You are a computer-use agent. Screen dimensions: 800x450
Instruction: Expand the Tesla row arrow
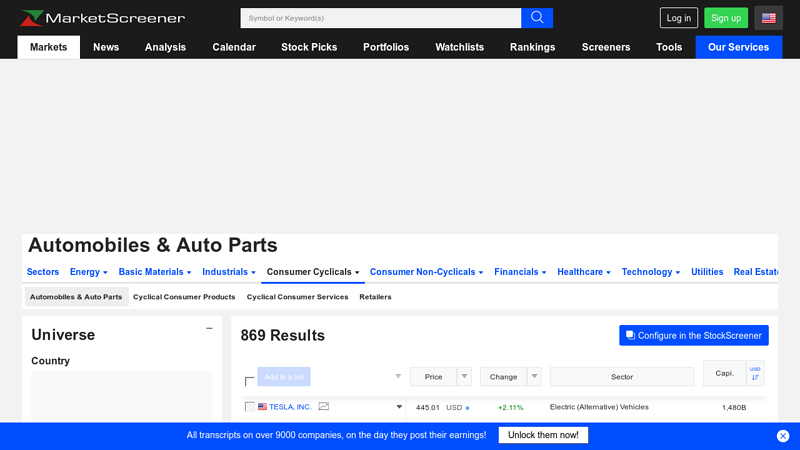[399, 407]
